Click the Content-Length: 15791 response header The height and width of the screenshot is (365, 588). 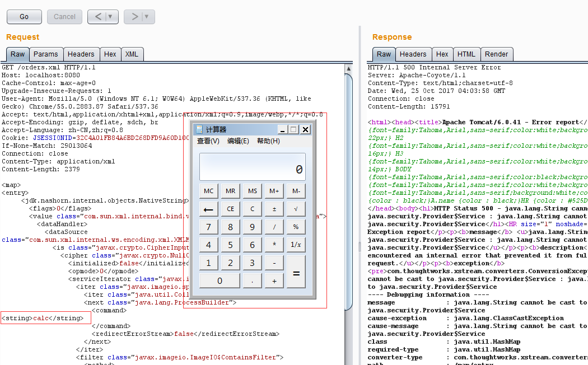pyautogui.click(x=409, y=107)
